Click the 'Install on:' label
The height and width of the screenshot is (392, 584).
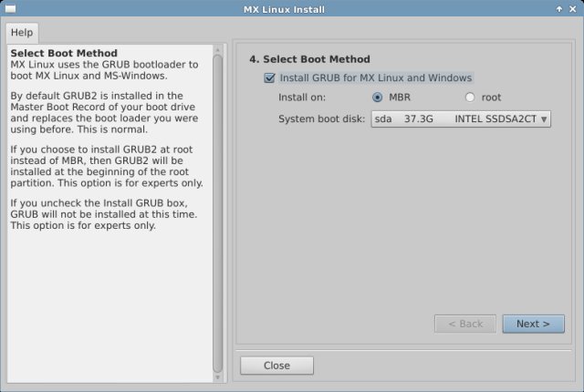[302, 98]
